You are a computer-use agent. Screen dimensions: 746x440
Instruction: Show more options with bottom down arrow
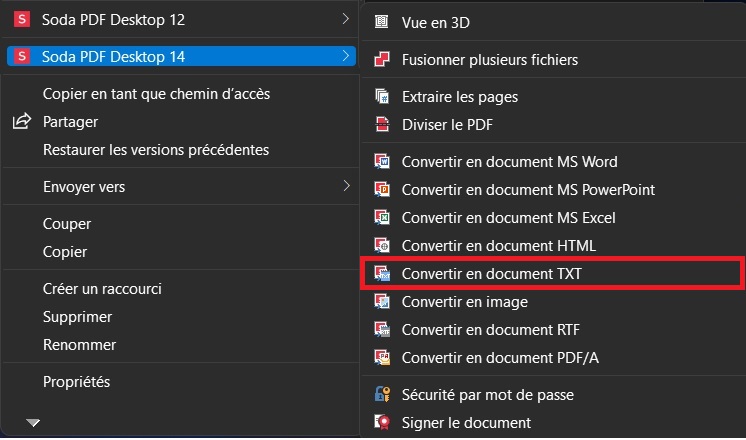(x=33, y=422)
